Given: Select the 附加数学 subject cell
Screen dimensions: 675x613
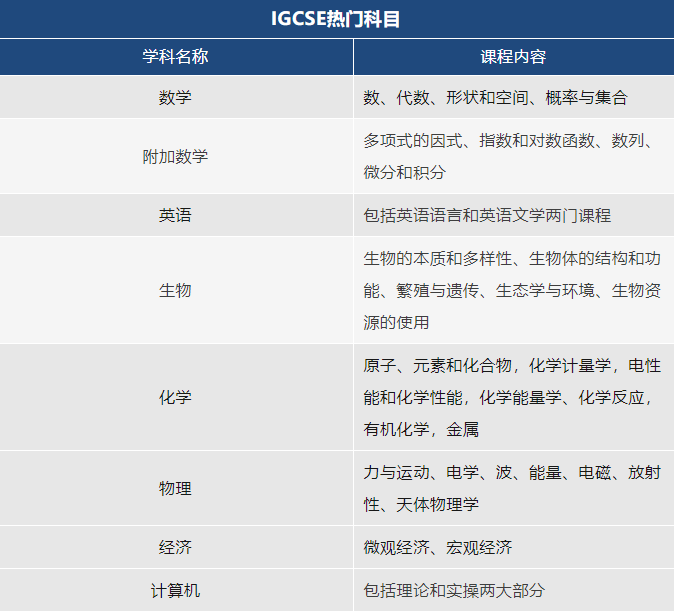Looking at the screenshot, I should [x=176, y=156].
